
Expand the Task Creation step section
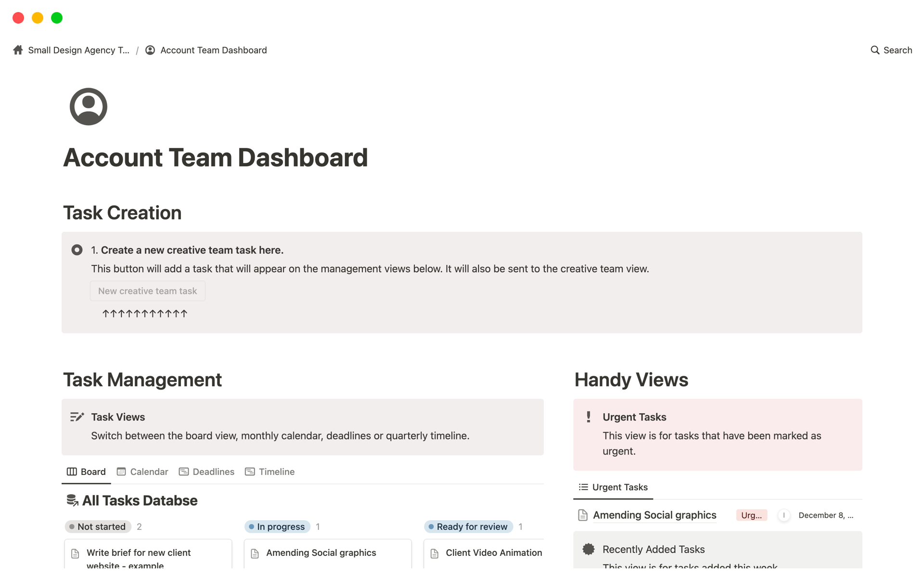pos(77,250)
